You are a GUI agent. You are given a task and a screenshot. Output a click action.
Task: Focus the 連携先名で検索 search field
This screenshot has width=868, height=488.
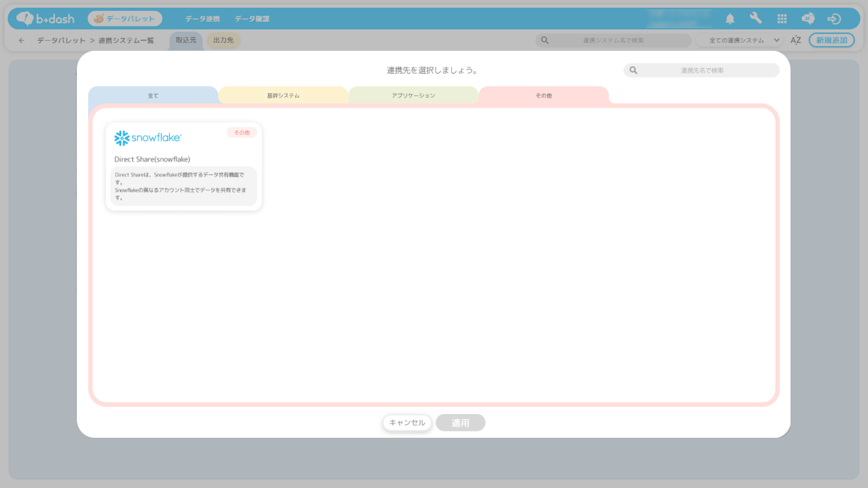coord(702,70)
